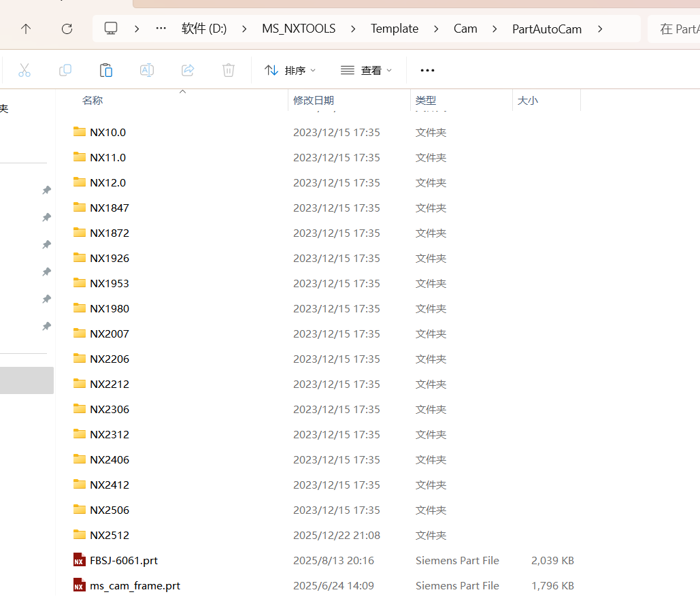Select the NX2206 folder icon

[x=80, y=358]
